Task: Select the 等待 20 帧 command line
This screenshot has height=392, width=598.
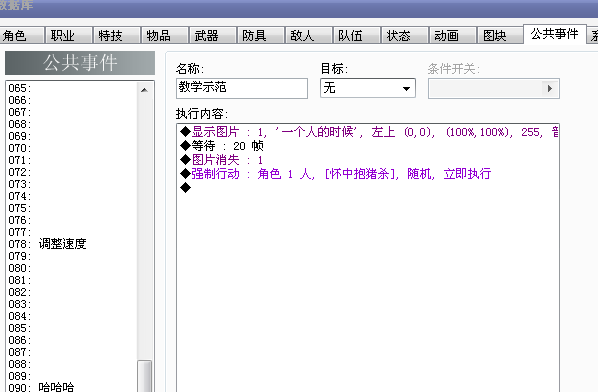Action: pos(368,146)
